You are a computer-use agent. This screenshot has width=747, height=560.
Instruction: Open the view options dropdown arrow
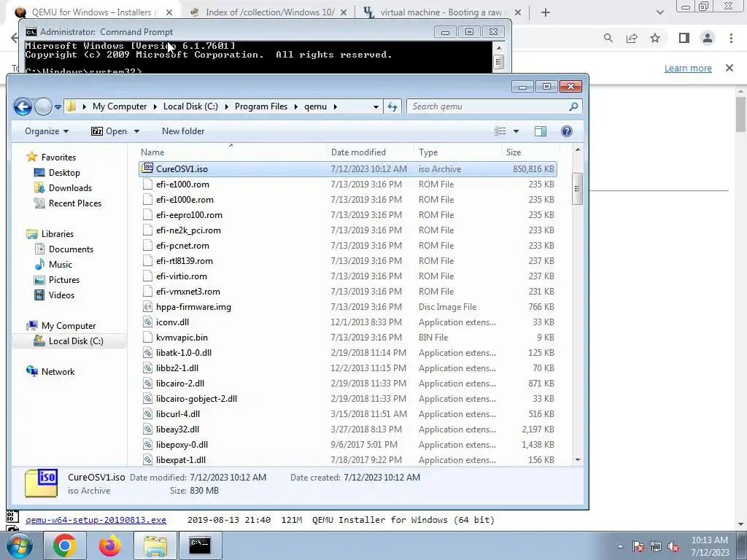click(x=516, y=131)
